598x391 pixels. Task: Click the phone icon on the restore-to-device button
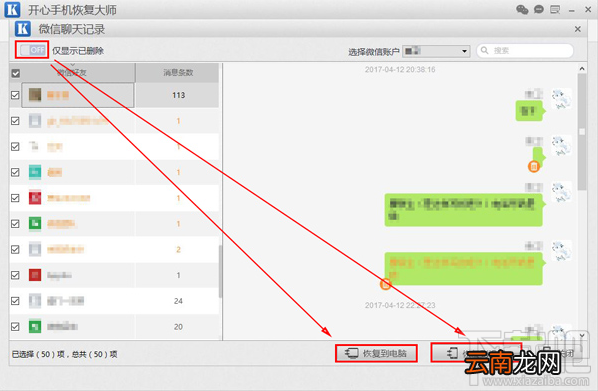453,353
